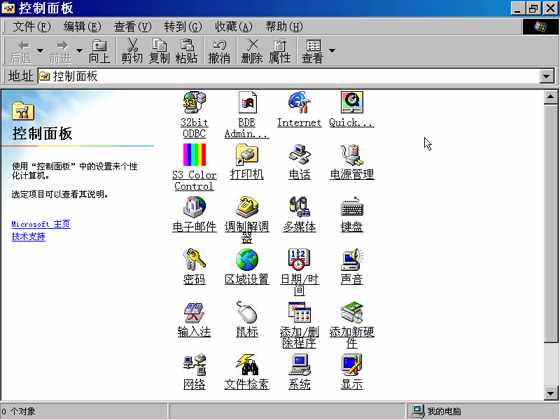560x420 pixels.
Task: Expand the address bar dropdown arrow
Action: point(546,76)
